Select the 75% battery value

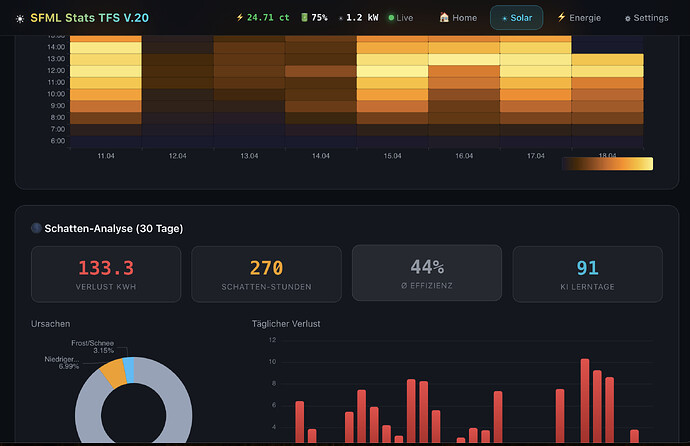(319, 18)
